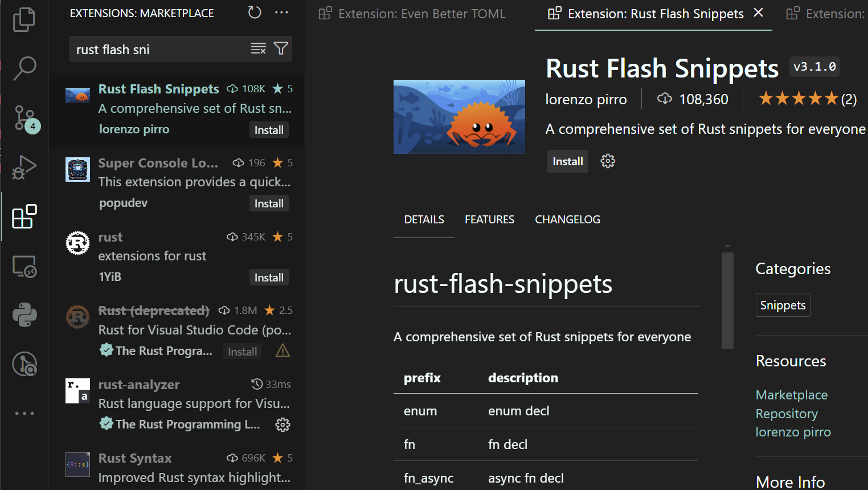Install Rust Flash Snippets from list
This screenshot has height=490, width=868.
pos(269,130)
